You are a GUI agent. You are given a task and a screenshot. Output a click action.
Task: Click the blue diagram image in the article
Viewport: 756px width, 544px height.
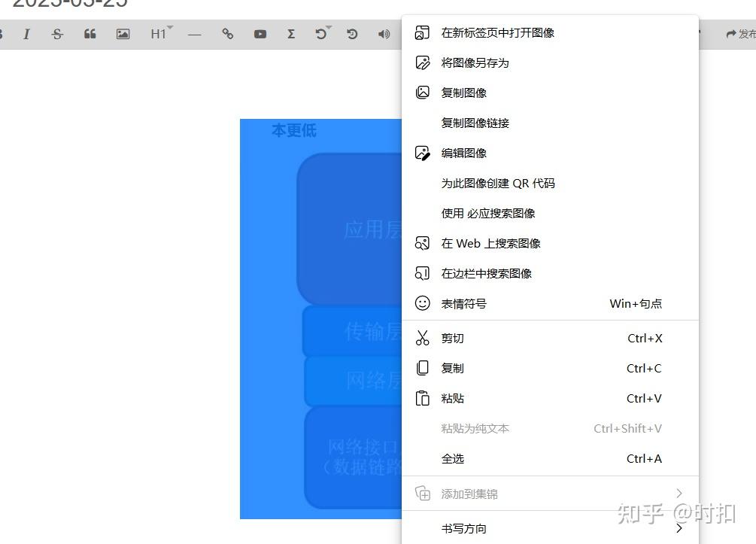click(x=316, y=316)
